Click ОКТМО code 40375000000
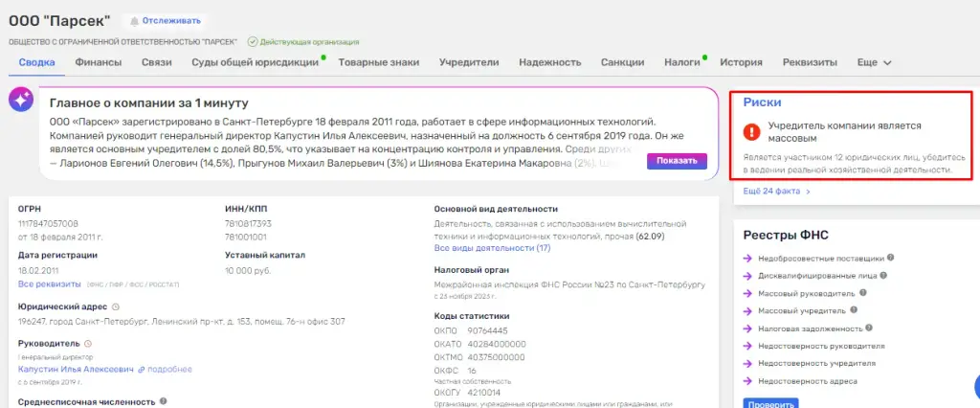The width and height of the screenshot is (980, 408). [x=497, y=357]
